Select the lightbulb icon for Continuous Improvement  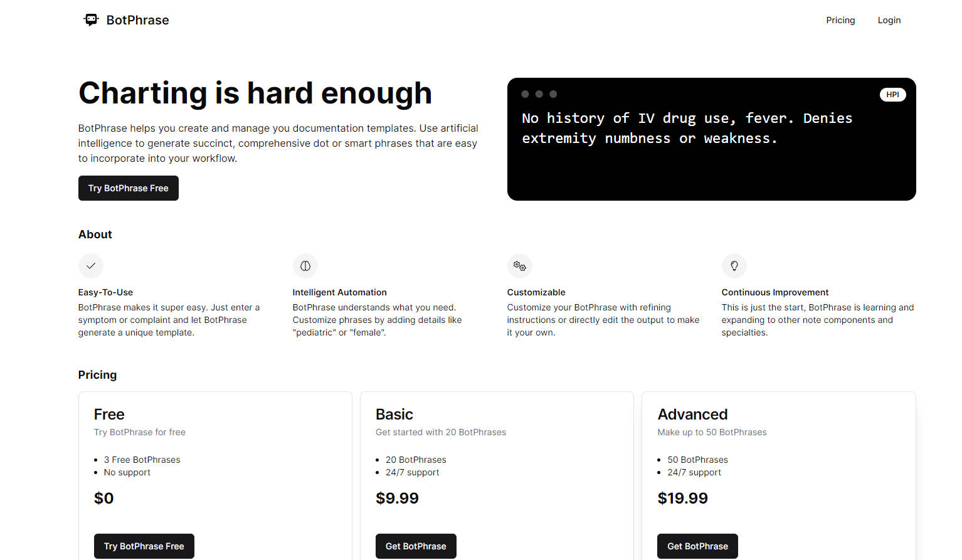(734, 266)
